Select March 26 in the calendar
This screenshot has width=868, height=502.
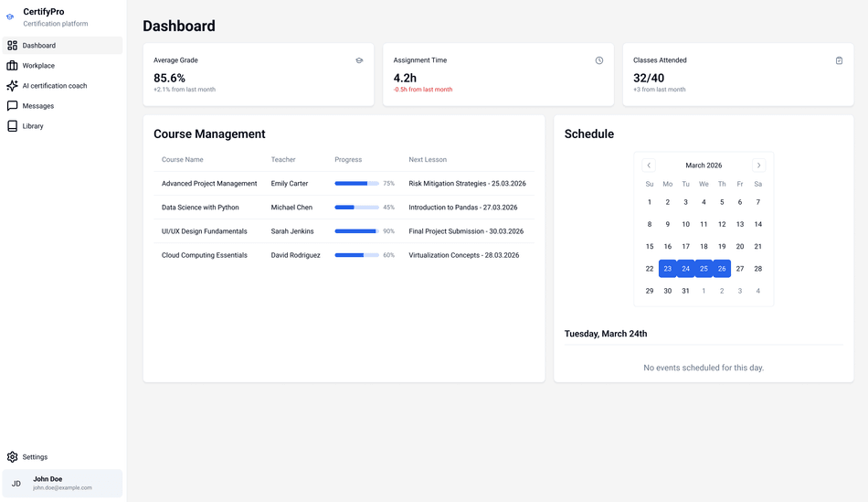coord(722,269)
